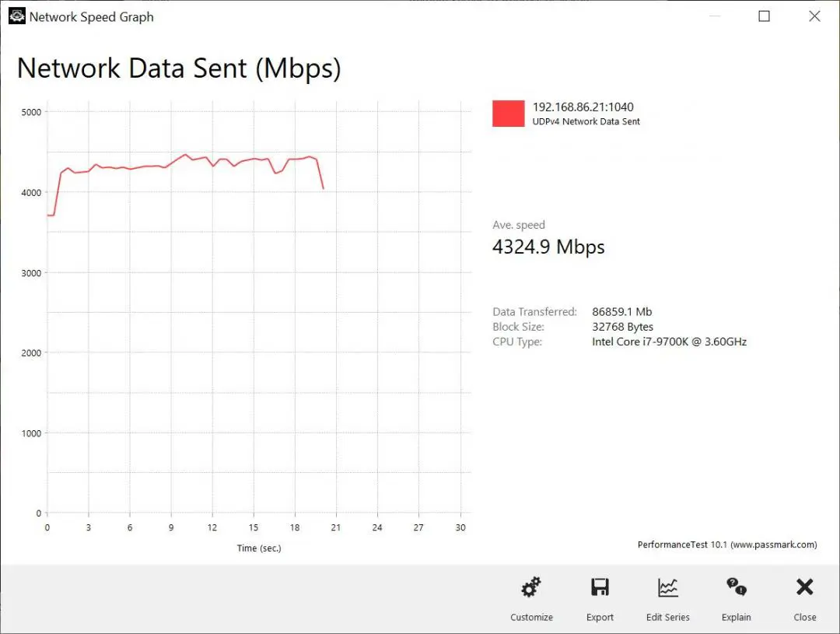Click the PassMark app icon in title bar
The image size is (840, 634).
tap(16, 16)
